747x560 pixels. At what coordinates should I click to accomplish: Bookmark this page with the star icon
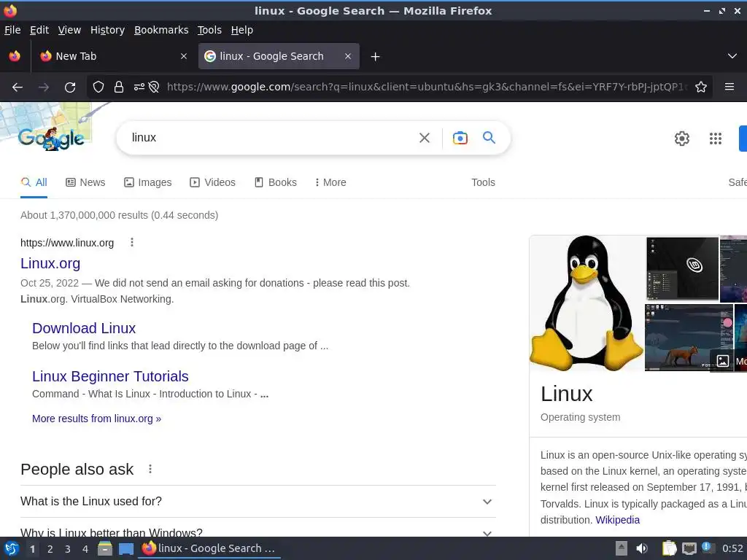click(701, 87)
